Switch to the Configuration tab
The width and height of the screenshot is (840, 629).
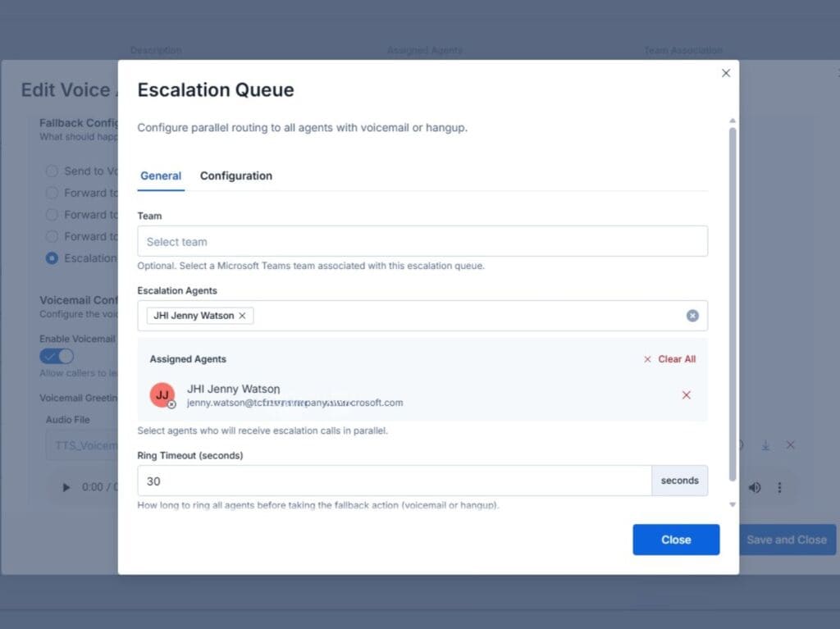[235, 175]
